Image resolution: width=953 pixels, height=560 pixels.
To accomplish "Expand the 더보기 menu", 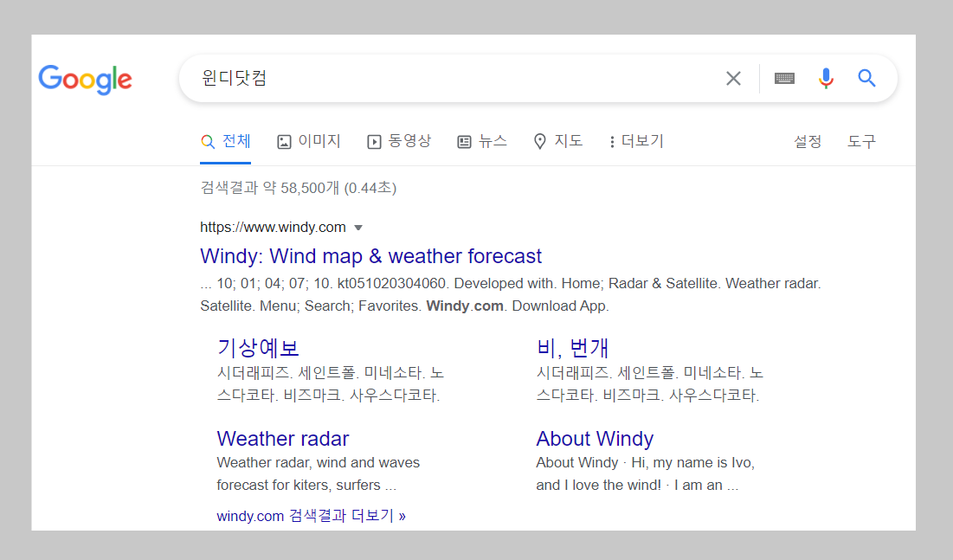I will [636, 142].
